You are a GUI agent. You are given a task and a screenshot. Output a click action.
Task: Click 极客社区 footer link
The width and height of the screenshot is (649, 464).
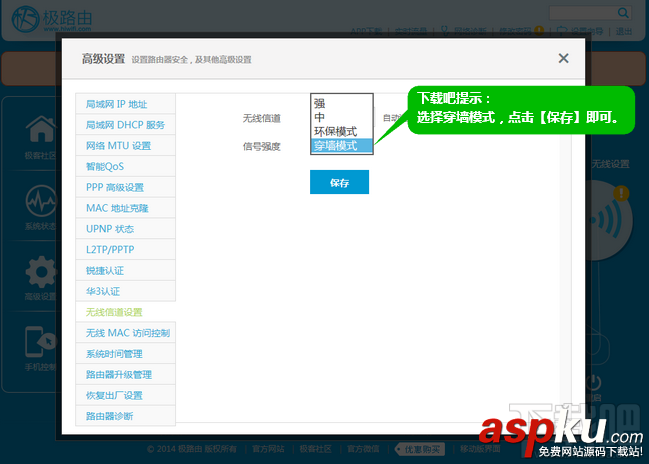[315, 449]
